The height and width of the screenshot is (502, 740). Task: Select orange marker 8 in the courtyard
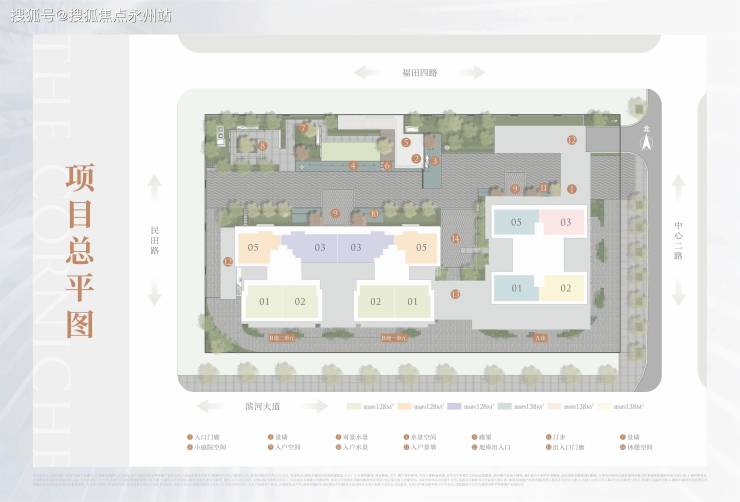[262, 146]
